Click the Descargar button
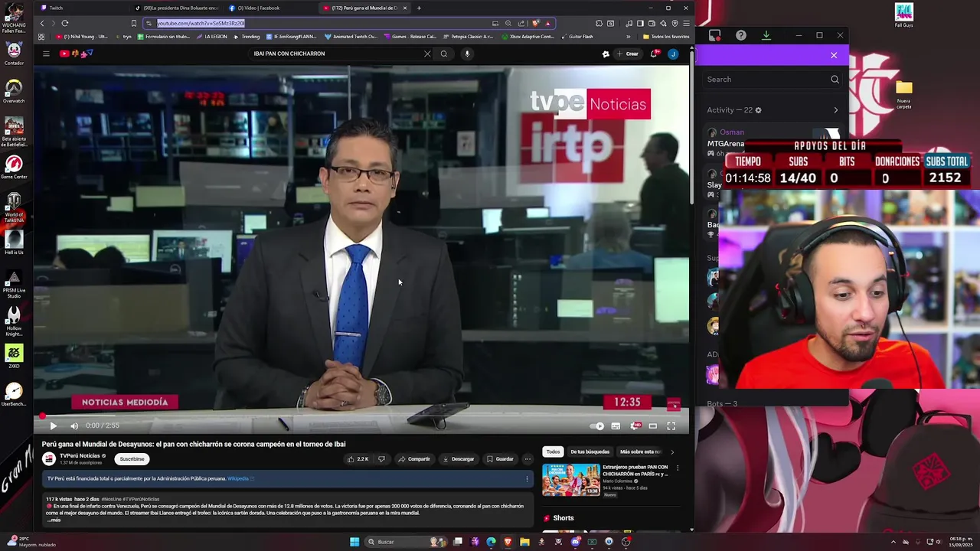The height and width of the screenshot is (551, 980). 459,459
